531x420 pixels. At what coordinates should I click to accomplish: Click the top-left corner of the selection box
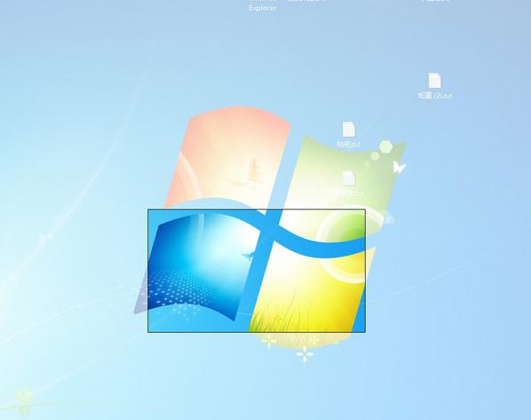(x=147, y=210)
